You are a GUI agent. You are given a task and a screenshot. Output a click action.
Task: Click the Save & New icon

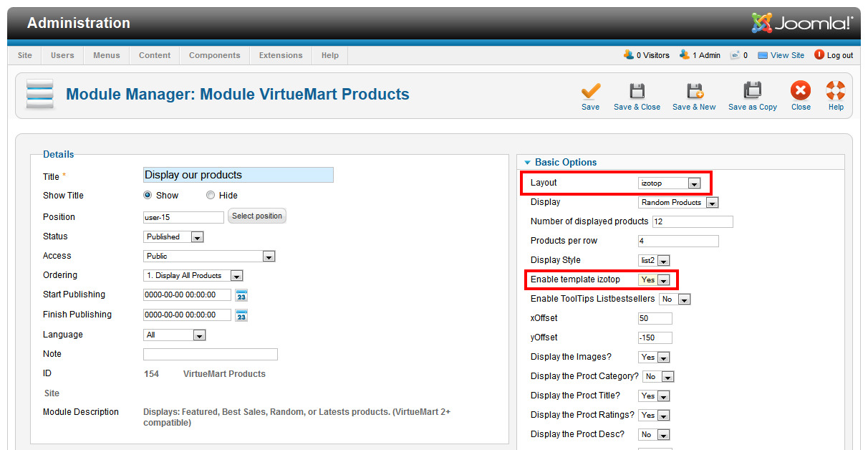[695, 92]
